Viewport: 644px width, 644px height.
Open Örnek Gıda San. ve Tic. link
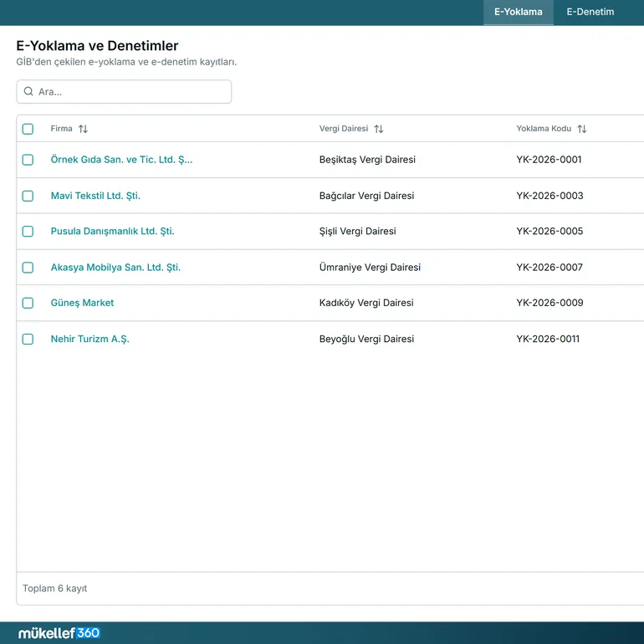(x=121, y=160)
